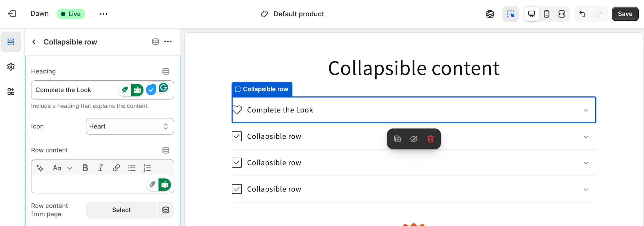
Task: Go back from the Collapsible row panel
Action: (34, 42)
